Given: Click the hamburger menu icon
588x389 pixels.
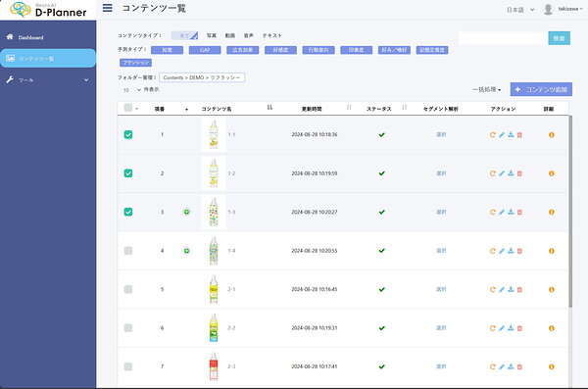Looking at the screenshot, I should [107, 8].
